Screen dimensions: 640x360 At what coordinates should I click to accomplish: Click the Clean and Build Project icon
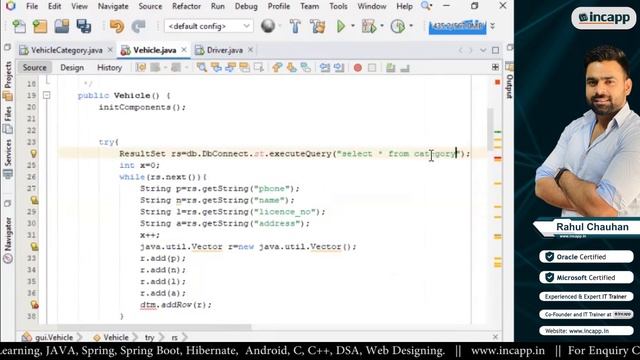[x=318, y=27]
